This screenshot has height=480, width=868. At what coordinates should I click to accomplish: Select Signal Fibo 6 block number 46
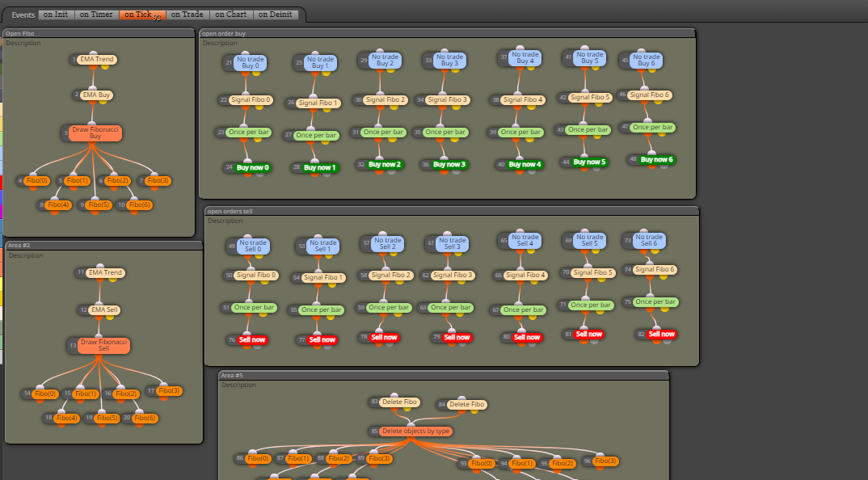pos(650,95)
